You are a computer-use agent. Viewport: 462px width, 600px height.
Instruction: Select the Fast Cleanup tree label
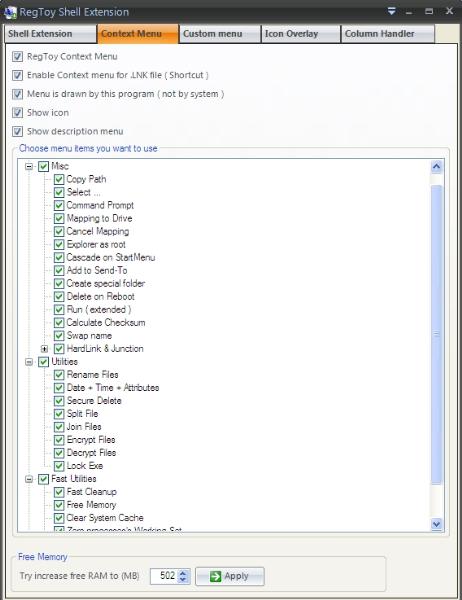pos(91,492)
